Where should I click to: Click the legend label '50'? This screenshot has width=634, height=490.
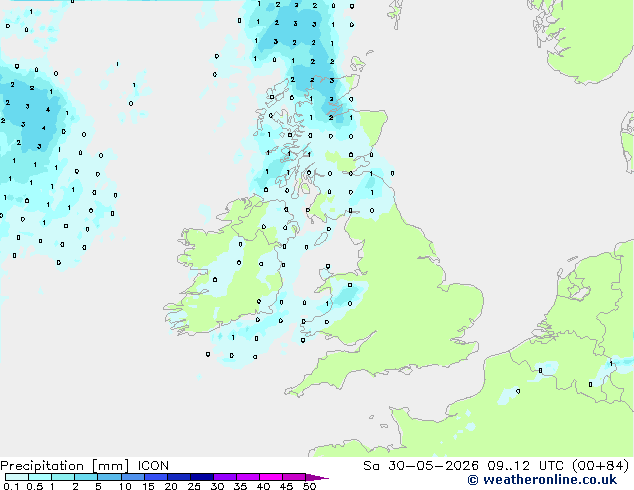[310, 486]
